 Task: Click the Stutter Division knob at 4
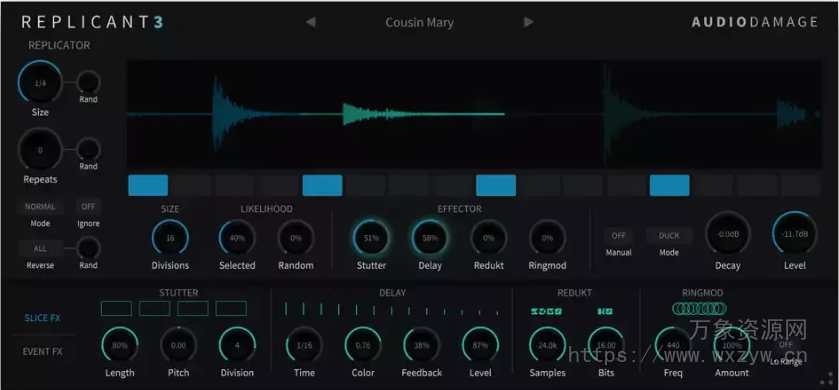(237, 345)
